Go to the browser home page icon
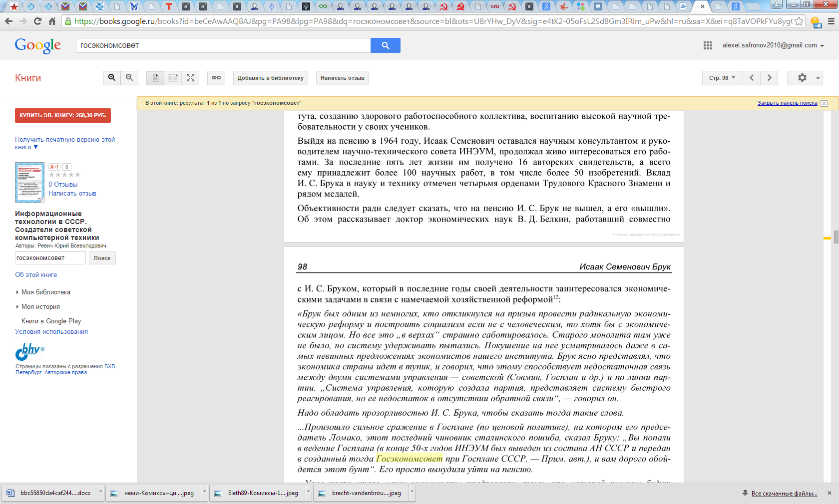Image resolution: width=839 pixels, height=504 pixels. pyautogui.click(x=52, y=21)
